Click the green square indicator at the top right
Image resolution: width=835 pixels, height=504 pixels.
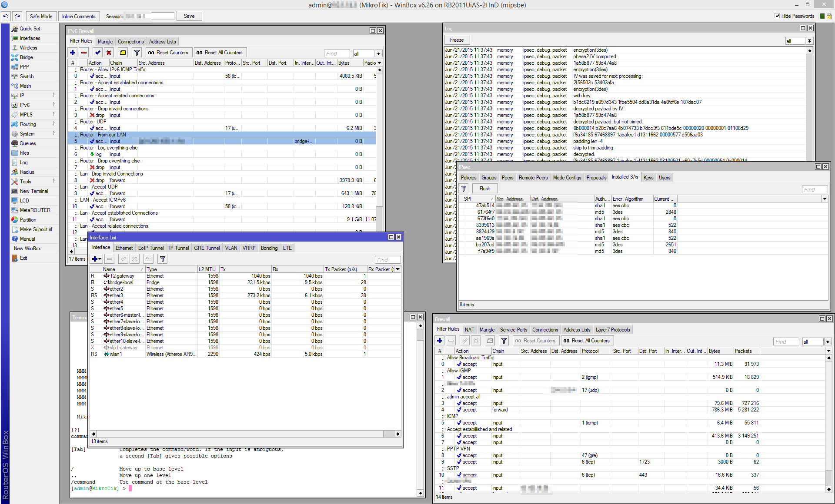click(x=822, y=16)
